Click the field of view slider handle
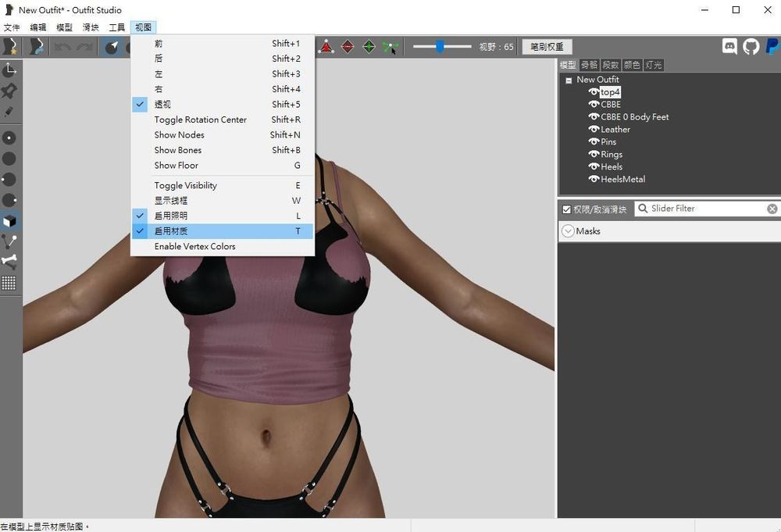This screenshot has width=781, height=532. pos(440,47)
